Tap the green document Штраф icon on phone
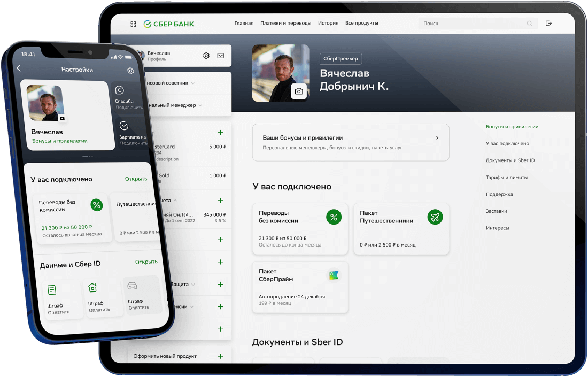Viewport: 588px width, 376px height. point(52,290)
